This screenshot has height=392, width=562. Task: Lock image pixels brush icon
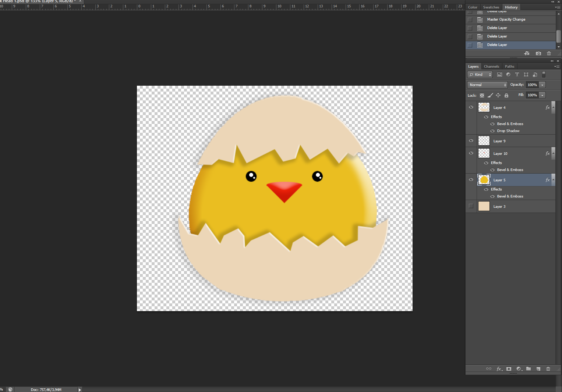tap(490, 95)
